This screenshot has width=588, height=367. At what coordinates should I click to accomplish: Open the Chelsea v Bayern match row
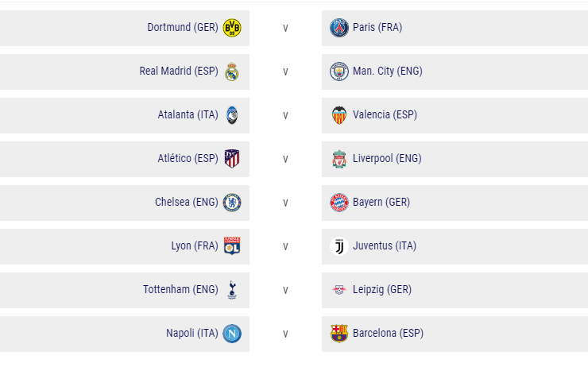tap(294, 203)
